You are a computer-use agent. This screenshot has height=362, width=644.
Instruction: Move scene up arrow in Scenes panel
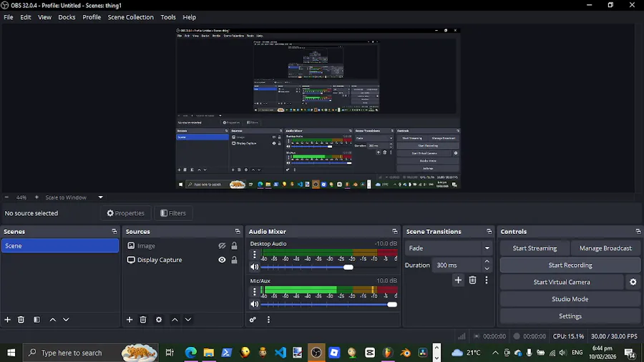point(52,319)
